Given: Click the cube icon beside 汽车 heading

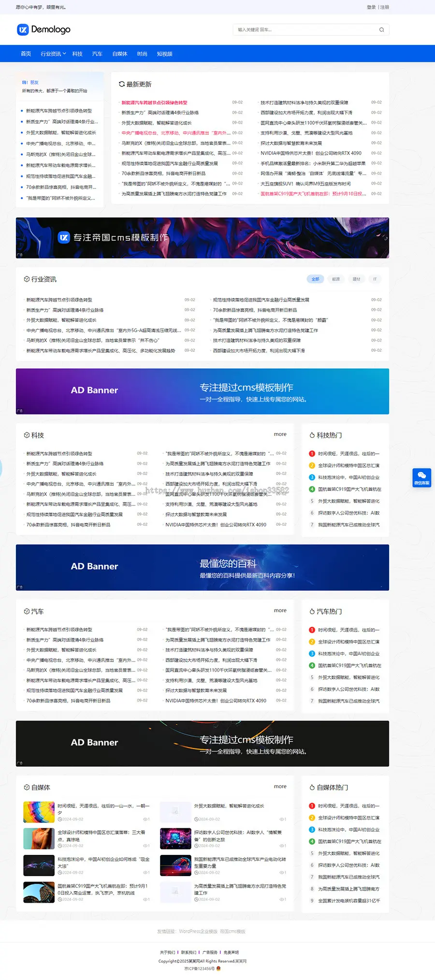Looking at the screenshot, I should pos(27,611).
